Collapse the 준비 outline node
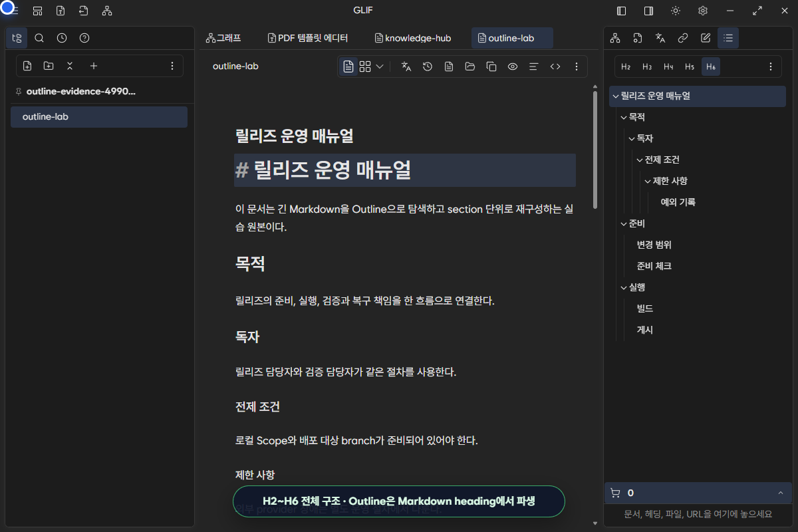The width and height of the screenshot is (798, 532). [623, 223]
